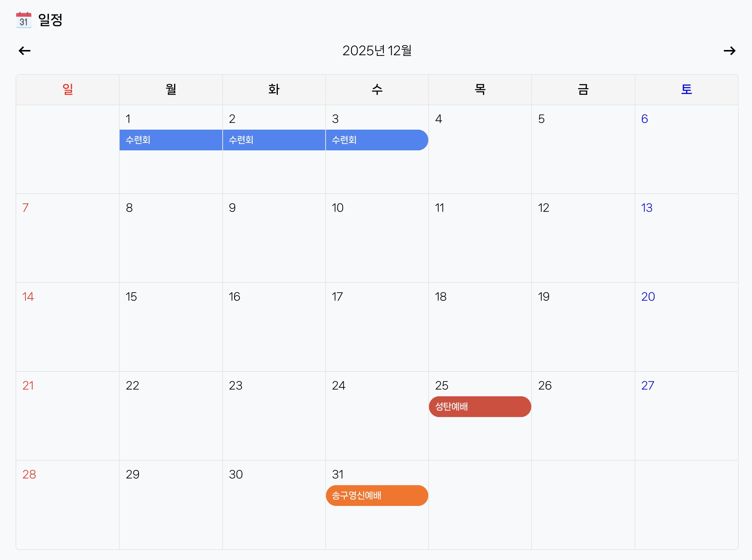Click the 일정 page heading
This screenshot has width=752, height=560.
(50, 20)
